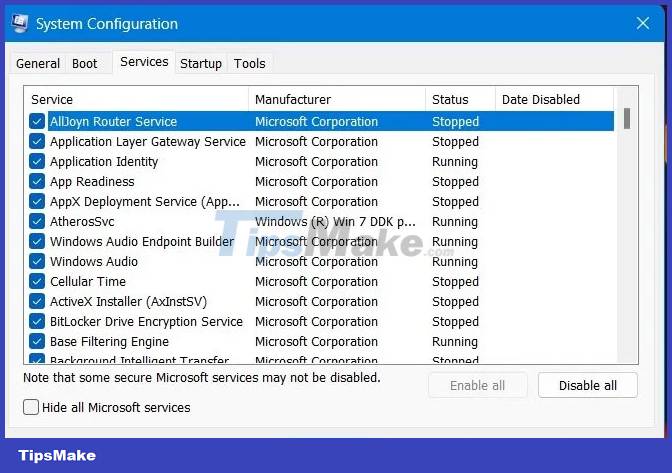Screen dimensions: 672x473
Task: Sort by the Service column header
Action: (136, 99)
